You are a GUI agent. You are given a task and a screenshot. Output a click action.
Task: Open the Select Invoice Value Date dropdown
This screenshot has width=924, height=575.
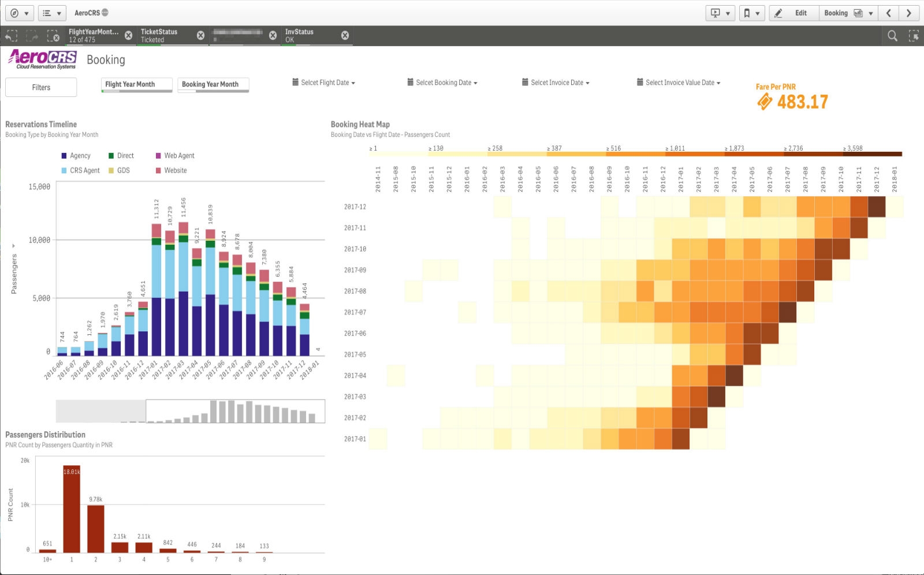coord(679,83)
